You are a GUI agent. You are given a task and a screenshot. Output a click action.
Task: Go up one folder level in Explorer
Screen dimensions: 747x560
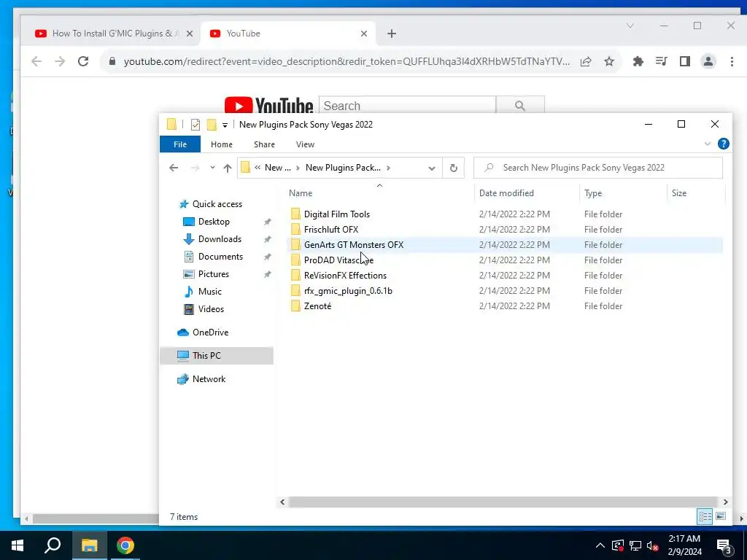pyautogui.click(x=228, y=168)
